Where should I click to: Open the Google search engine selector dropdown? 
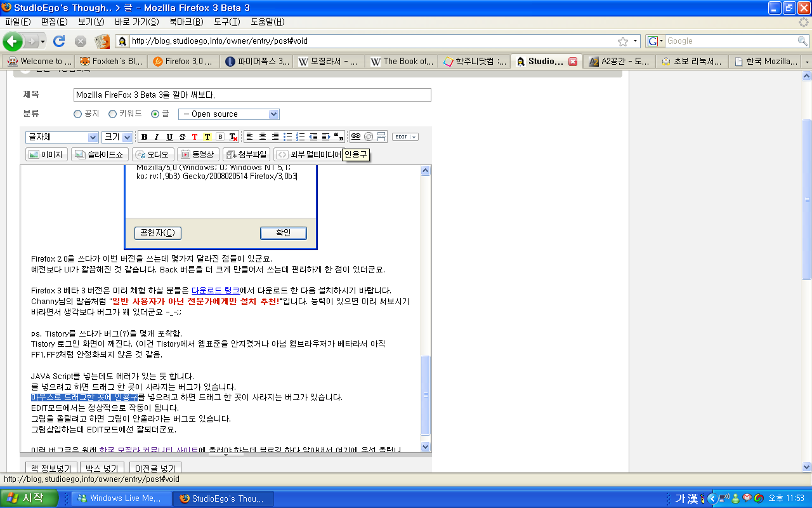pyautogui.click(x=655, y=41)
